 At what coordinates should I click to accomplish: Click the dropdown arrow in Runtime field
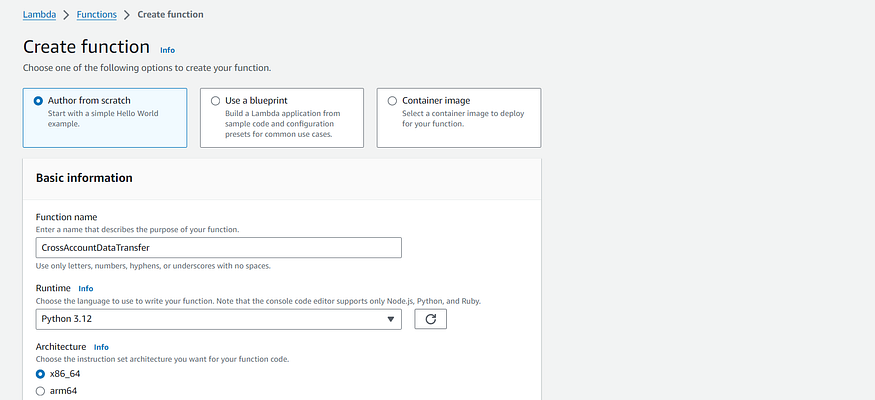pos(391,319)
